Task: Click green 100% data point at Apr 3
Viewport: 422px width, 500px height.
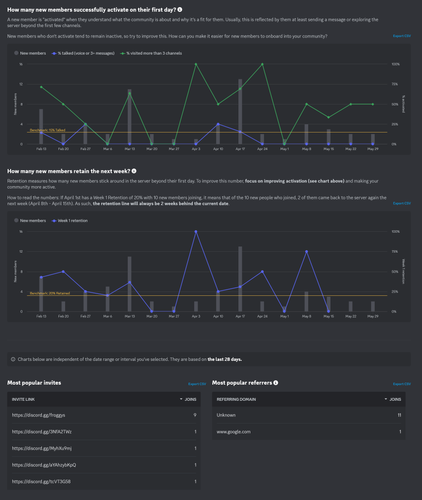Action: point(196,64)
